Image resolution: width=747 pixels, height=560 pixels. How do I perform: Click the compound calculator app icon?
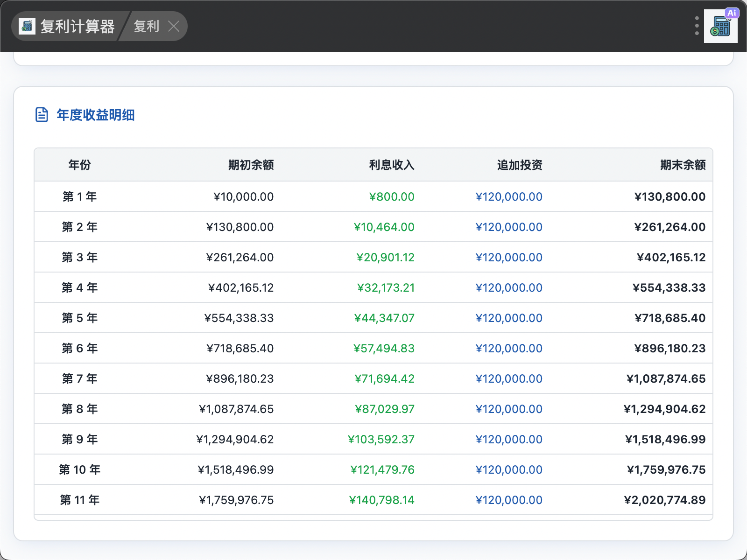click(x=27, y=27)
